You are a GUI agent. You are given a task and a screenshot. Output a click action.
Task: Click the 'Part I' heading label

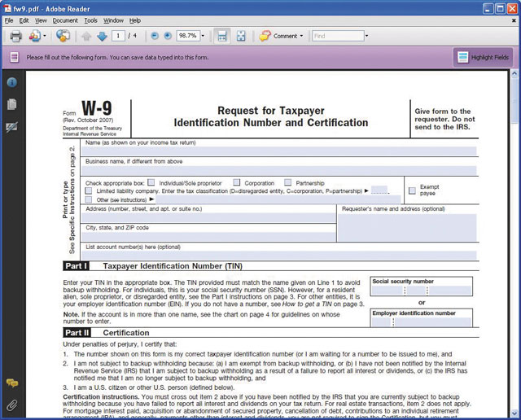76,266
